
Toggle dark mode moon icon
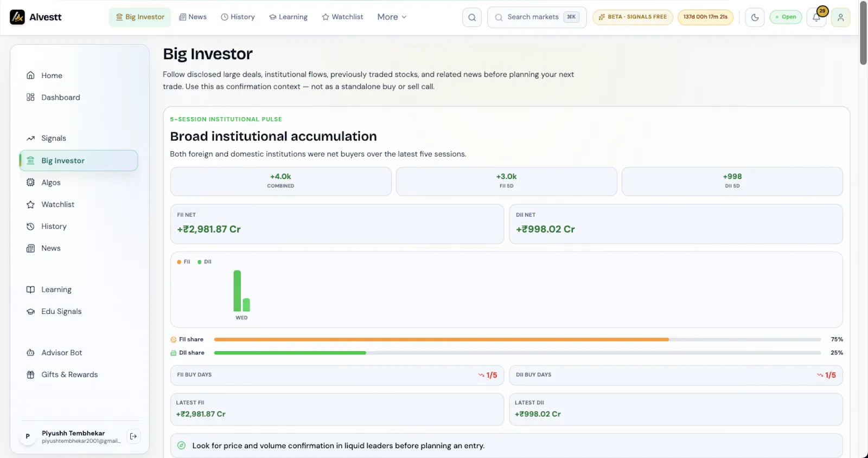coord(755,17)
